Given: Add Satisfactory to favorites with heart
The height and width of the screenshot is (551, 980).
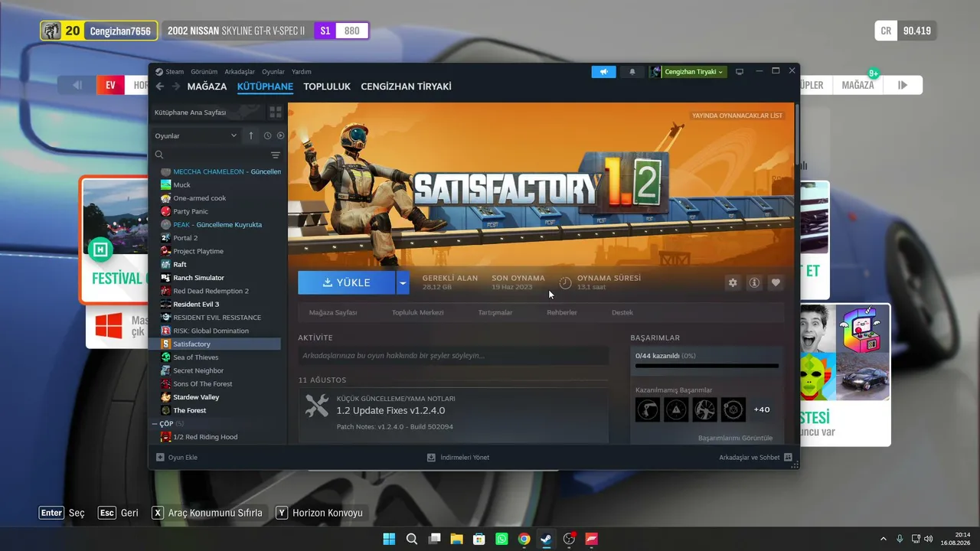Looking at the screenshot, I should [x=776, y=282].
